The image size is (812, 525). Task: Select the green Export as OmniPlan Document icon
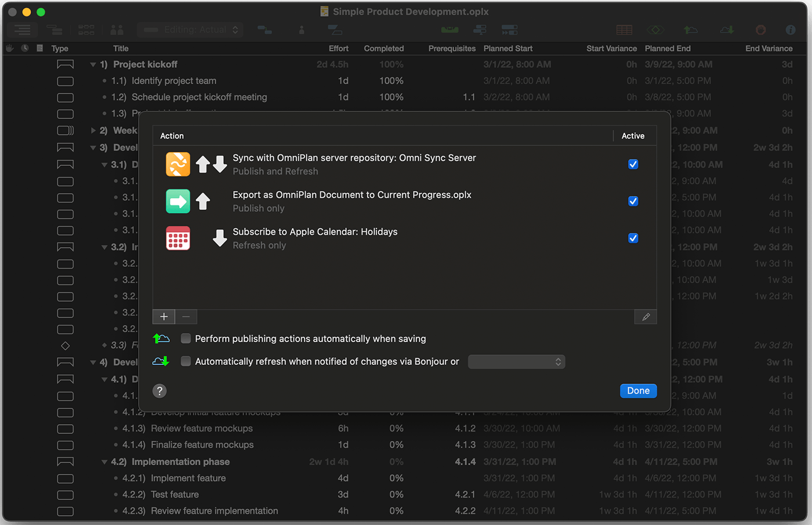177,201
